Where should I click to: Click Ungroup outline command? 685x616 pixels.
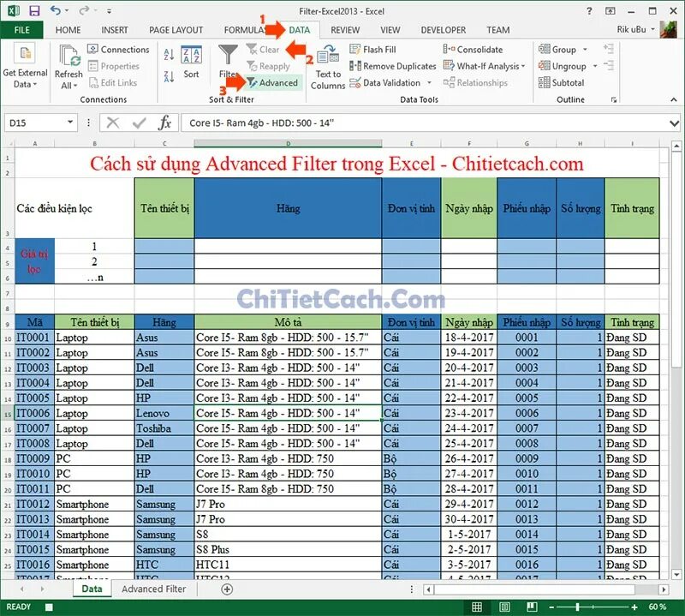tap(563, 66)
